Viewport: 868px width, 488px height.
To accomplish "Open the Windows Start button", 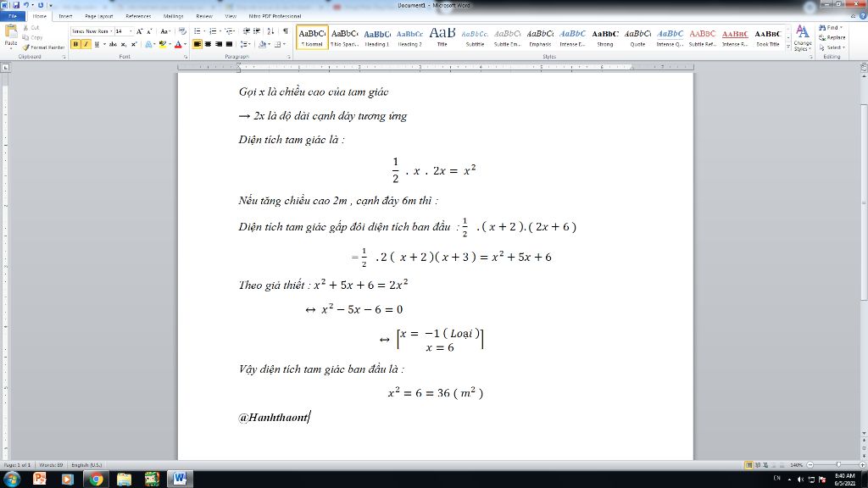I will coord(12,480).
